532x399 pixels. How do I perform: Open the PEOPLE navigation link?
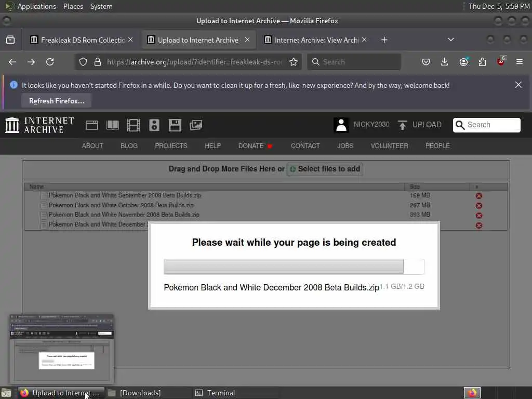[437, 146]
